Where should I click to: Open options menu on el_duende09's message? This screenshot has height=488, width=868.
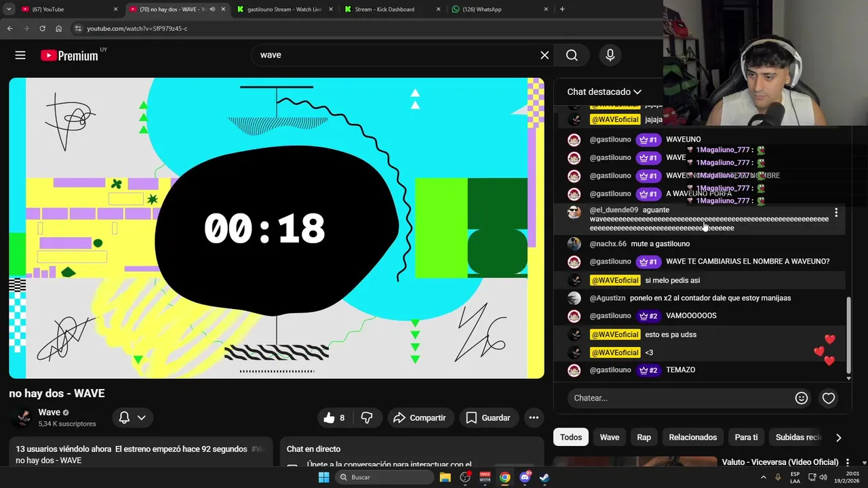[x=836, y=213]
